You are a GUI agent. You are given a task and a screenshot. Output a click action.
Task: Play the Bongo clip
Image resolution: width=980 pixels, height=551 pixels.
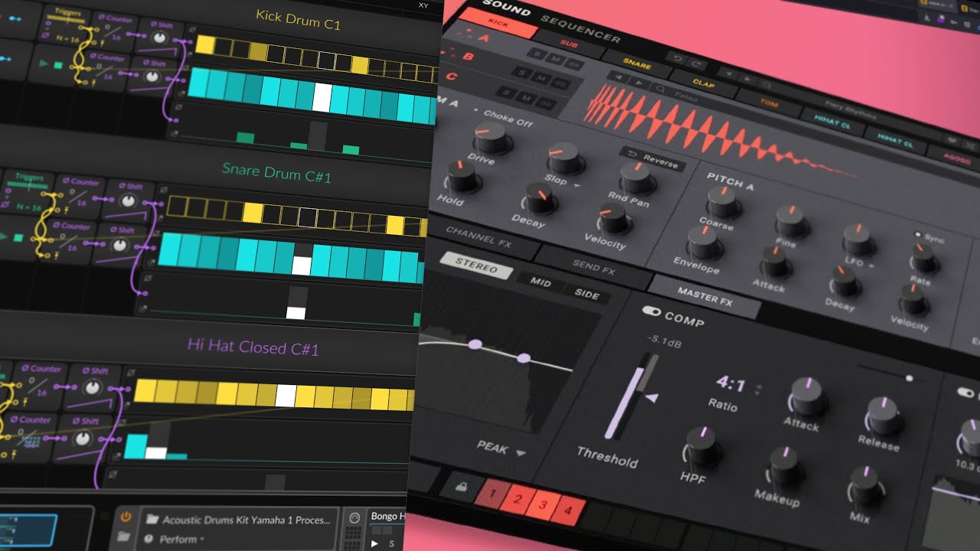click(x=374, y=543)
